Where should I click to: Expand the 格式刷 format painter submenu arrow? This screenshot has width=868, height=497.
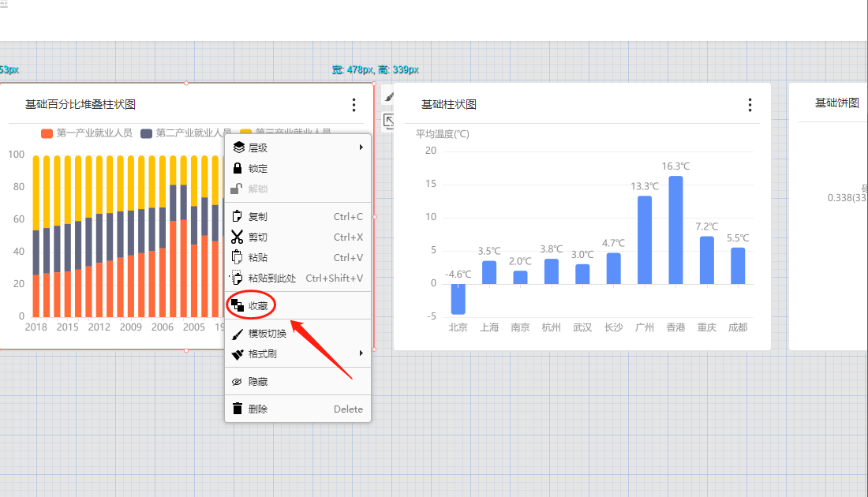coord(361,353)
